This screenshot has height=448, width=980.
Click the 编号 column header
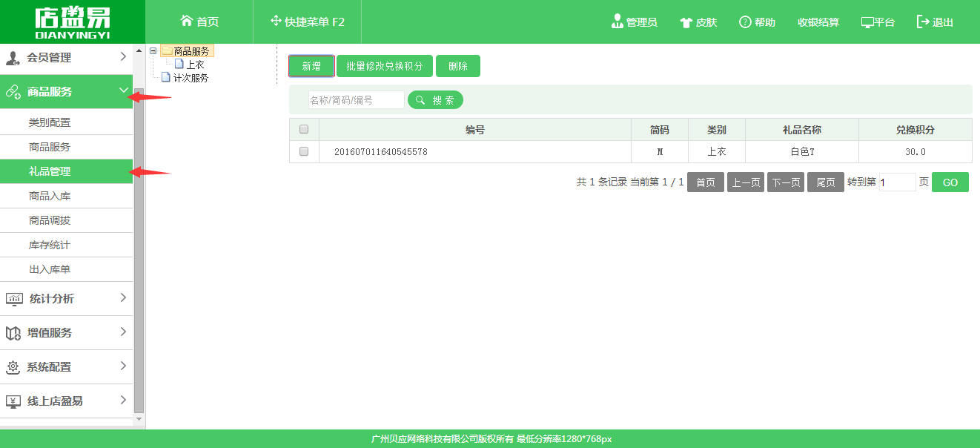[475, 130]
